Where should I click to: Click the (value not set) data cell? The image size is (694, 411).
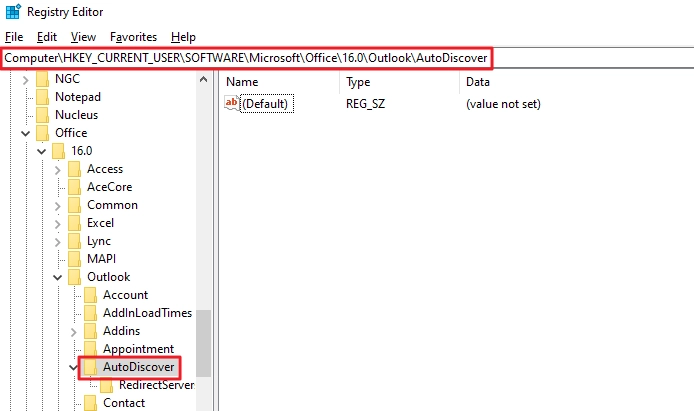pyautogui.click(x=503, y=104)
